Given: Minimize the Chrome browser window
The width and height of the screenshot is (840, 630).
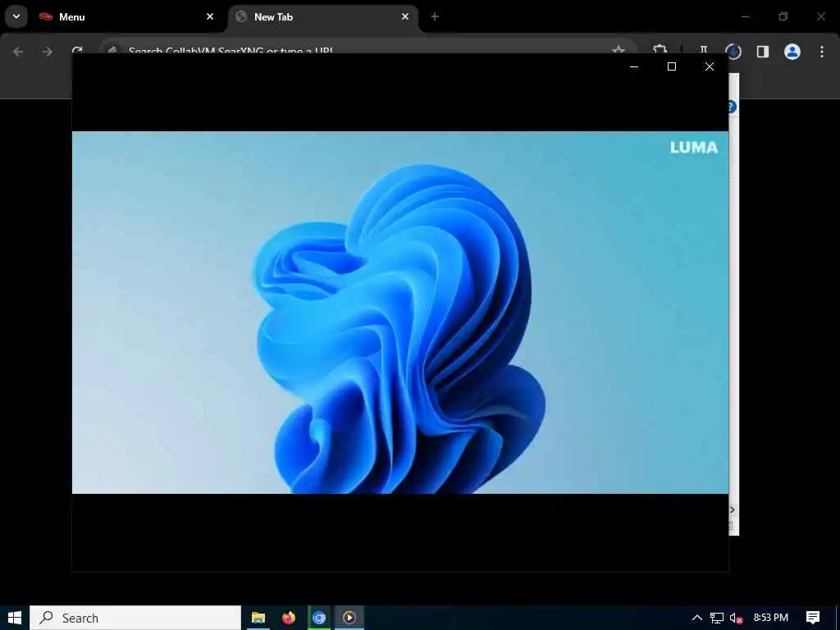Looking at the screenshot, I should 745,16.
